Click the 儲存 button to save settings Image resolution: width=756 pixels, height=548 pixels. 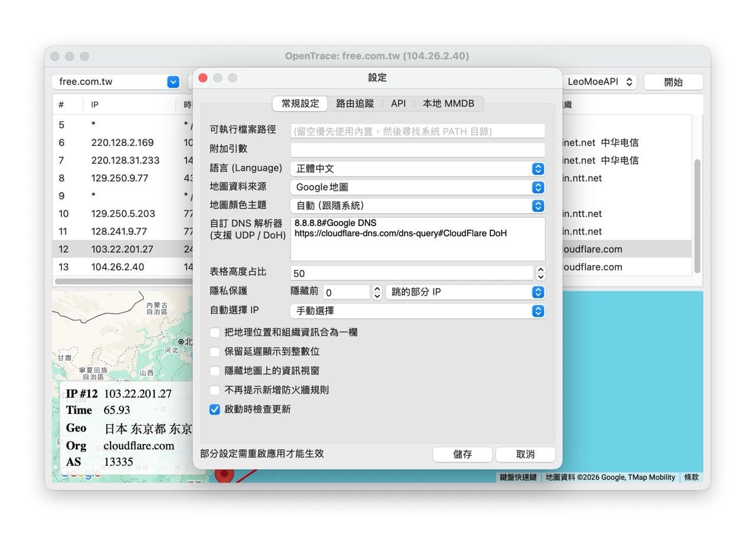pos(462,454)
